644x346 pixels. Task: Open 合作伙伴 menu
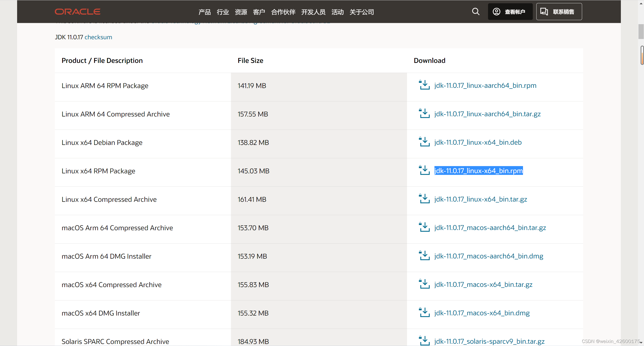click(283, 12)
